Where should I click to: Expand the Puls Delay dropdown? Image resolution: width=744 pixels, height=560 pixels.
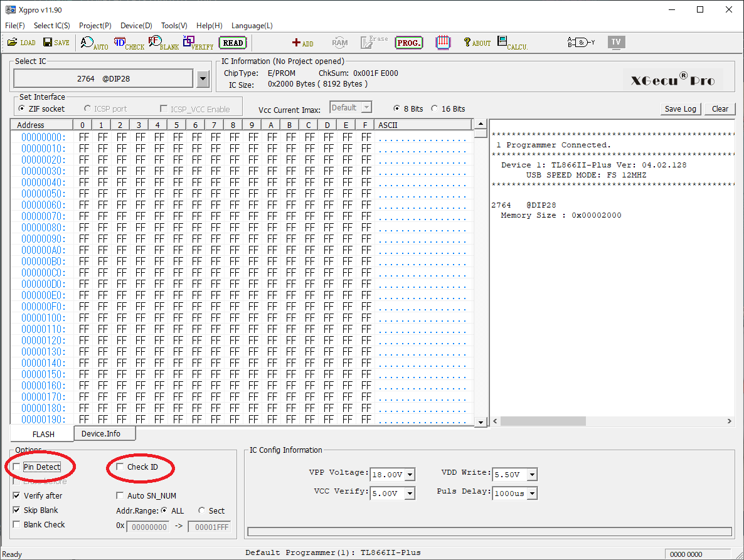[x=533, y=493]
